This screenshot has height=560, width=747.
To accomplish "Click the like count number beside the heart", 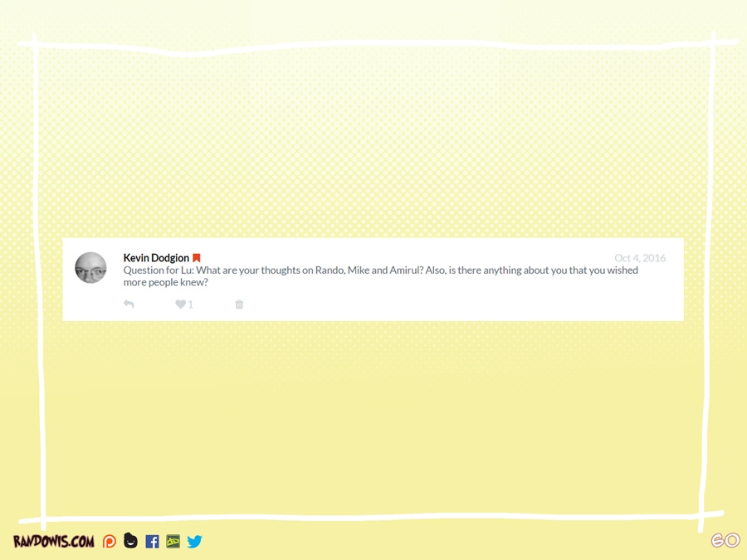I will [x=191, y=304].
